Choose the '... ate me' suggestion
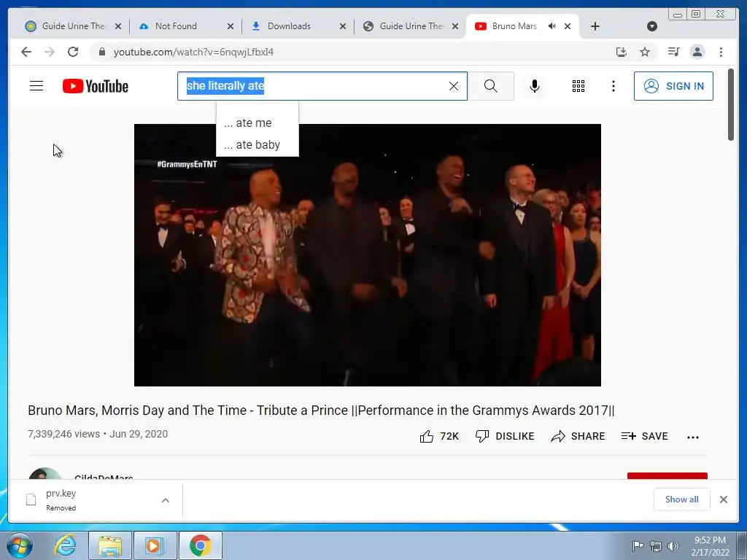747x560 pixels. coord(258,122)
